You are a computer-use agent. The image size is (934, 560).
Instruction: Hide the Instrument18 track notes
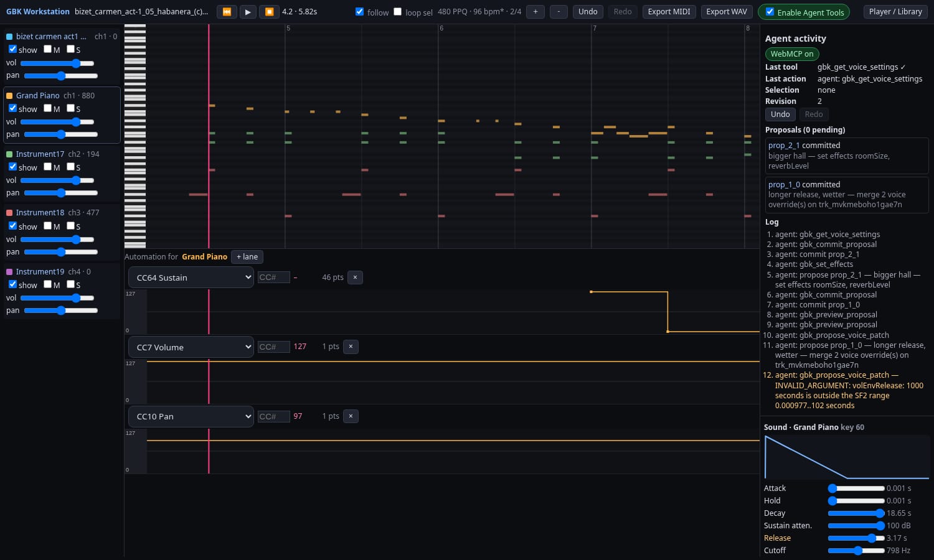tap(12, 226)
